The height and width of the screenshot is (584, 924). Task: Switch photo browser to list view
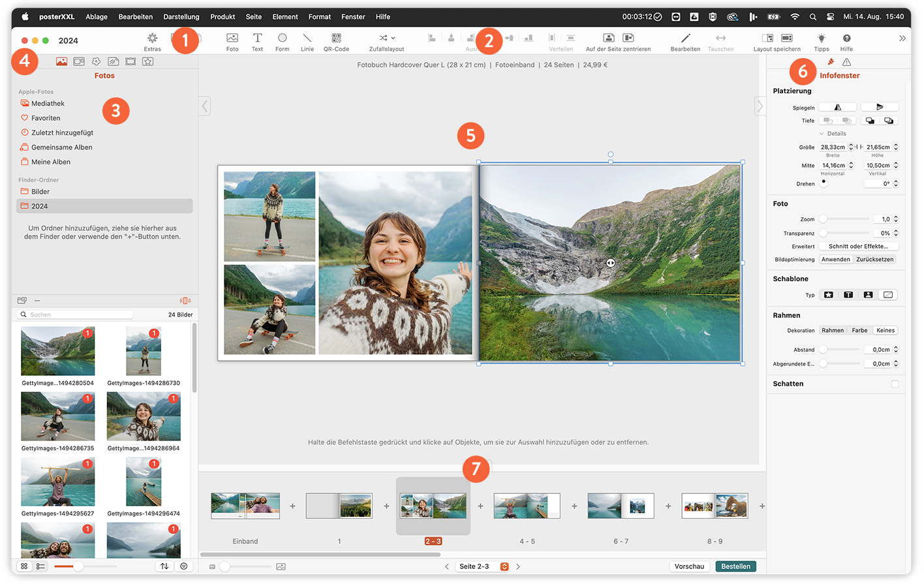click(x=40, y=566)
